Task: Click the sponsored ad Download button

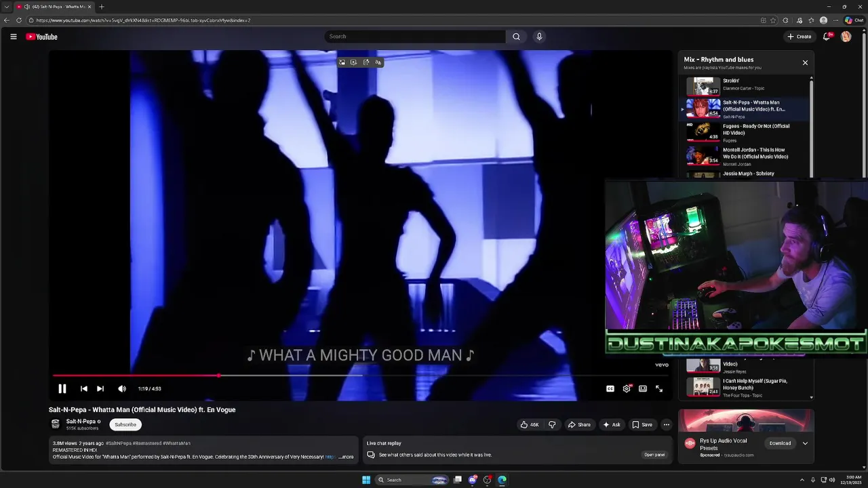Action: click(x=780, y=443)
